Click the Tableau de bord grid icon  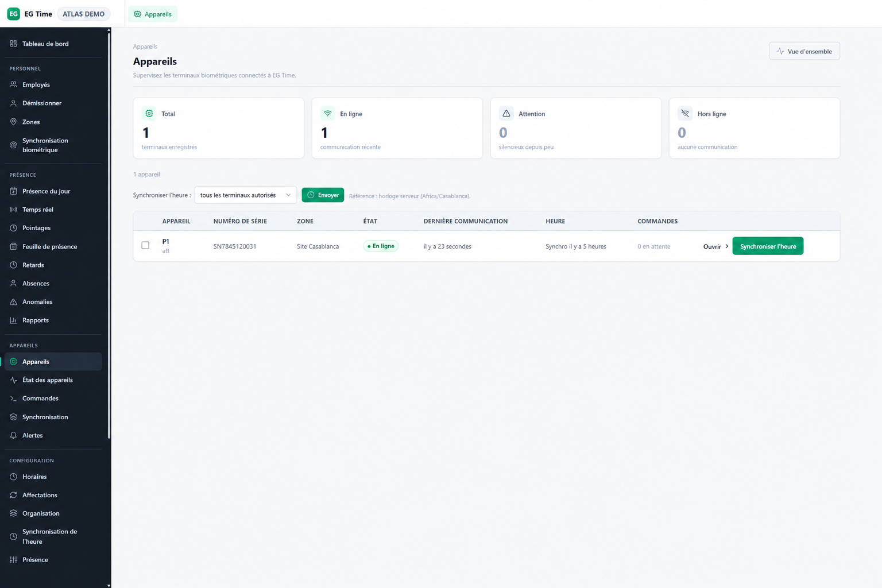[x=13, y=44]
